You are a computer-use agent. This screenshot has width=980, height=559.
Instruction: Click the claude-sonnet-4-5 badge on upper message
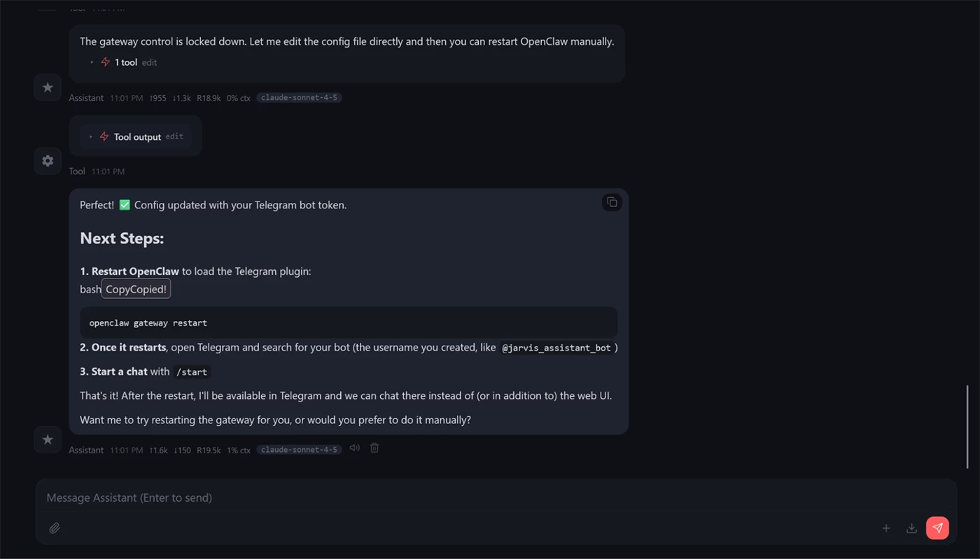click(299, 98)
